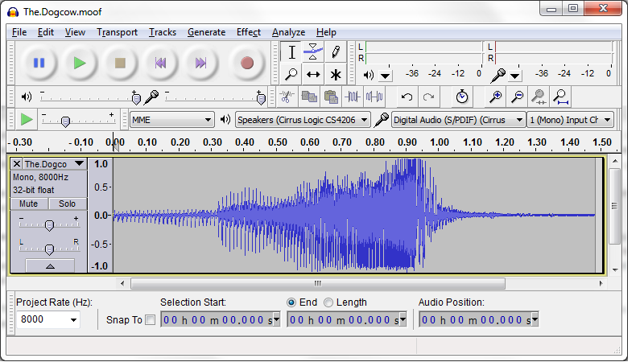
Task: Collapse the track with the triangle button
Action: coord(50,266)
